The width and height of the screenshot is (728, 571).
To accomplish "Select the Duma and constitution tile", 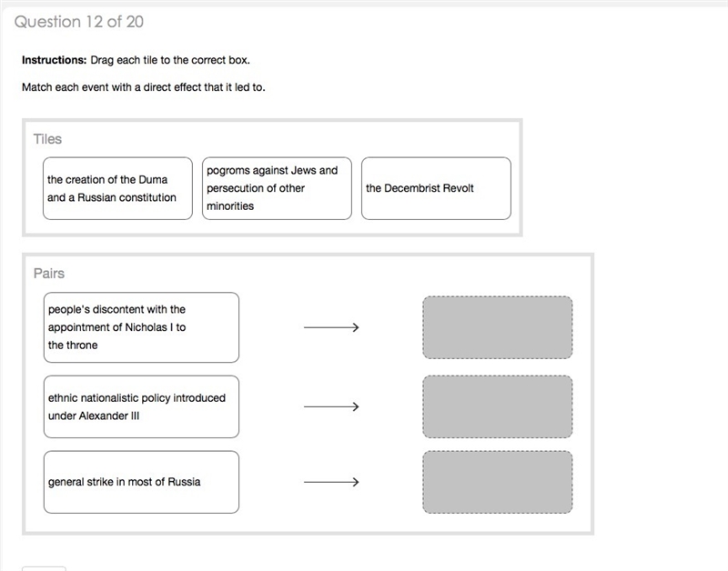I will click(117, 188).
